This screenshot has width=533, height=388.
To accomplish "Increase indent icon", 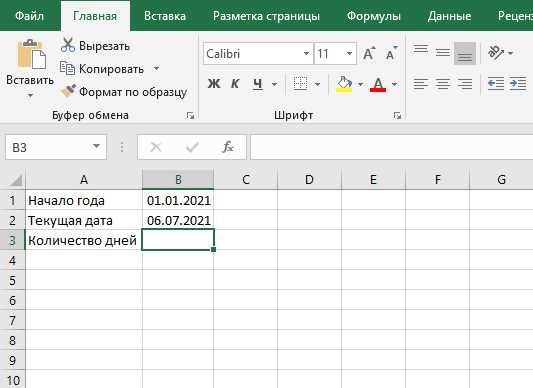I will pyautogui.click(x=518, y=83).
